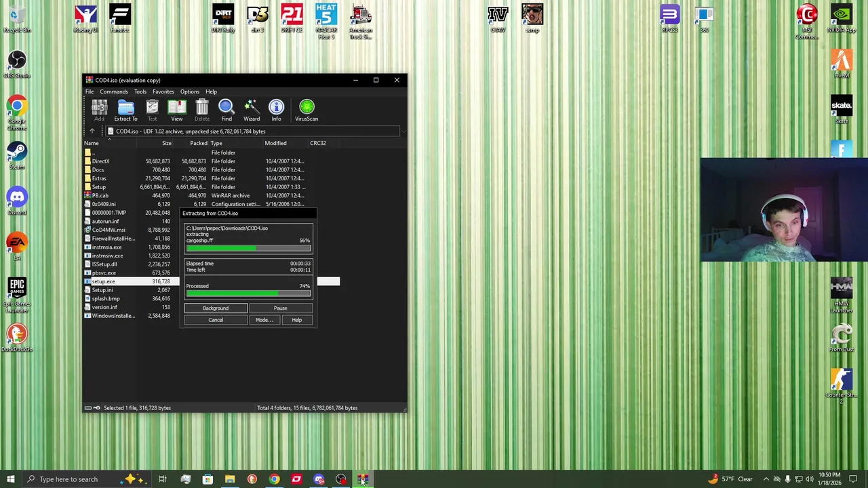Open the notification center icon

[x=853, y=479]
